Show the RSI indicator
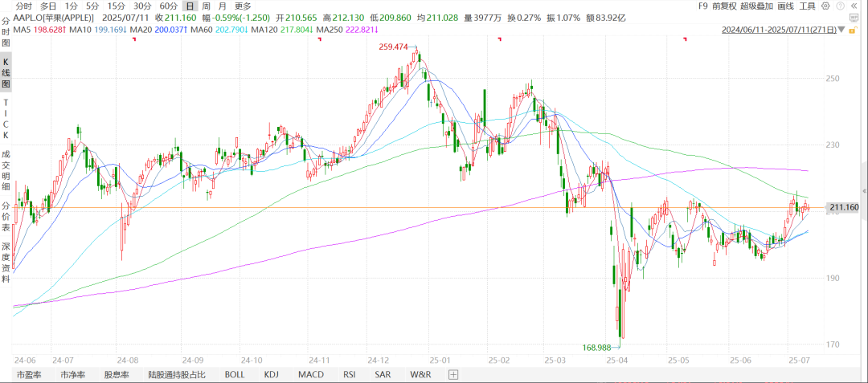Screen dimensions: 868x383 coord(349,375)
